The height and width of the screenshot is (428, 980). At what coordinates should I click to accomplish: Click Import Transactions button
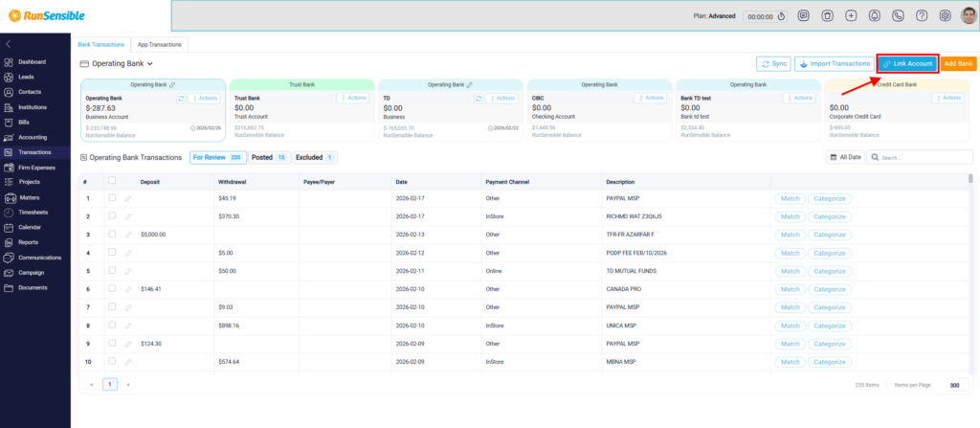pos(835,64)
